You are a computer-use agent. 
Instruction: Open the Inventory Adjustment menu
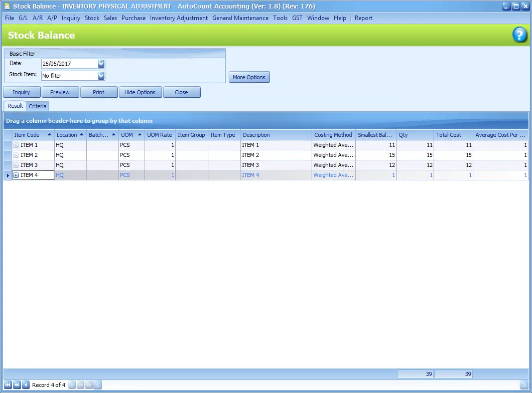(x=179, y=18)
